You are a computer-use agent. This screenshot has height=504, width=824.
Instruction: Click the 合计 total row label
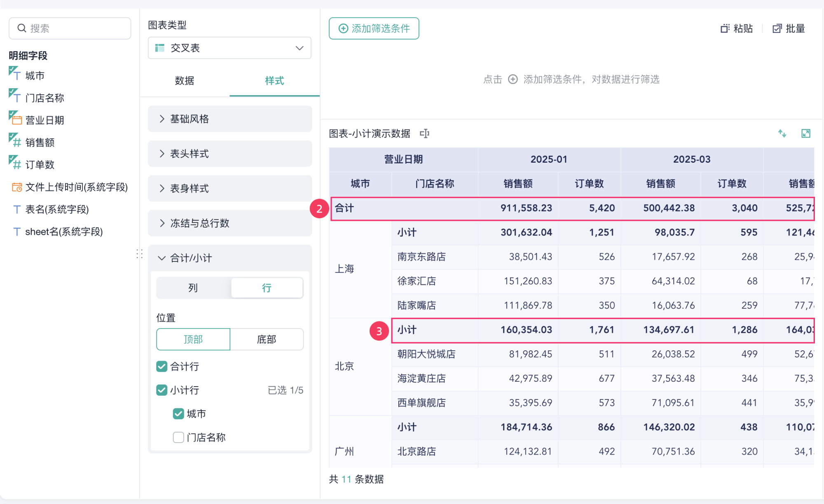tap(344, 208)
